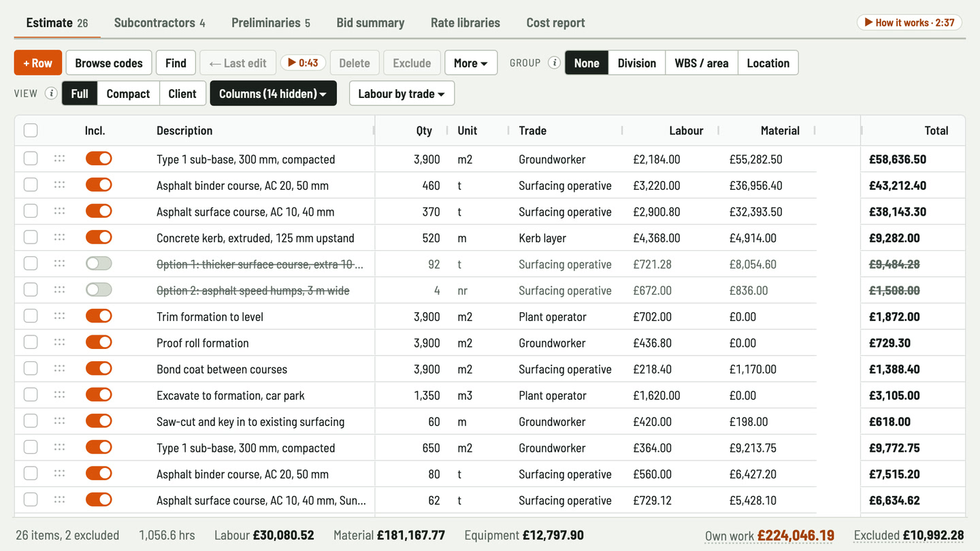The width and height of the screenshot is (980, 551).
Task: Click drag handle on Saw-cut and key in row
Action: (x=59, y=421)
